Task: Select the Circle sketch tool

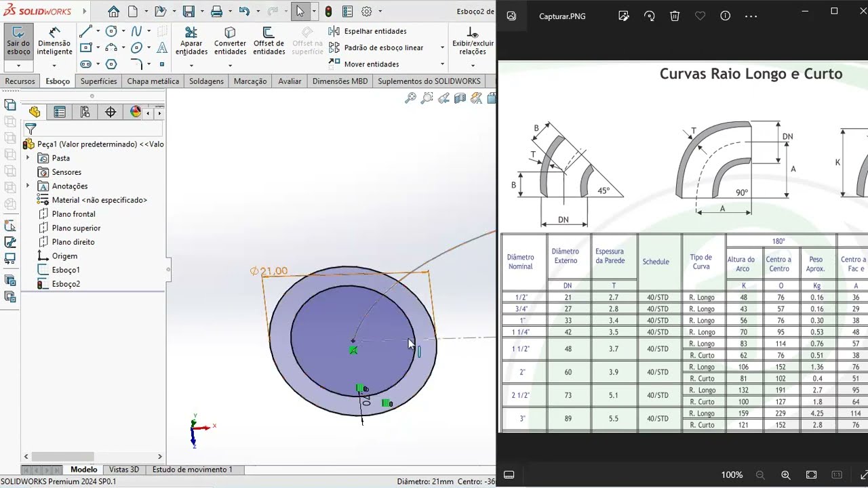Action: (111, 31)
